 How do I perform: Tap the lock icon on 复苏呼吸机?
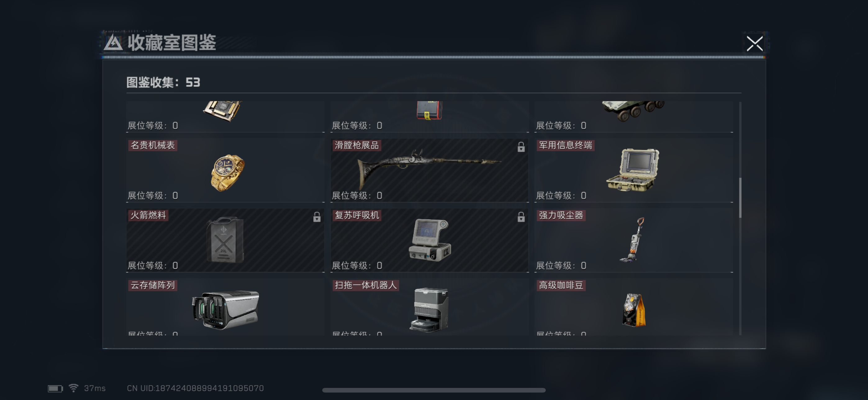coord(521,217)
